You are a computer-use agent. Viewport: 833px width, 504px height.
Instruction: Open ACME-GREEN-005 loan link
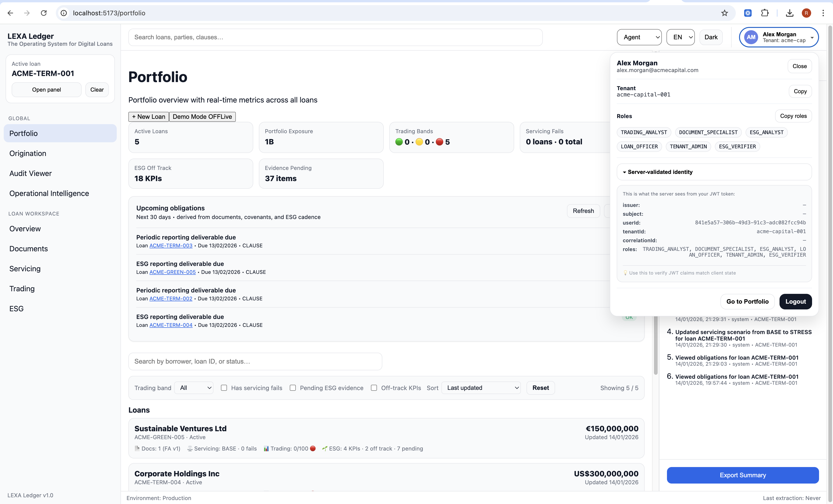coord(172,272)
